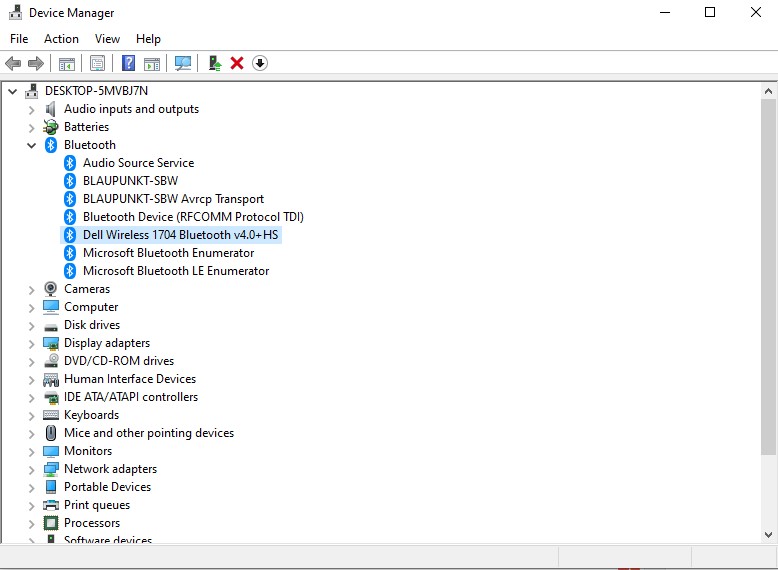
Task: Expand the Display adapters chevron
Action: point(31,344)
